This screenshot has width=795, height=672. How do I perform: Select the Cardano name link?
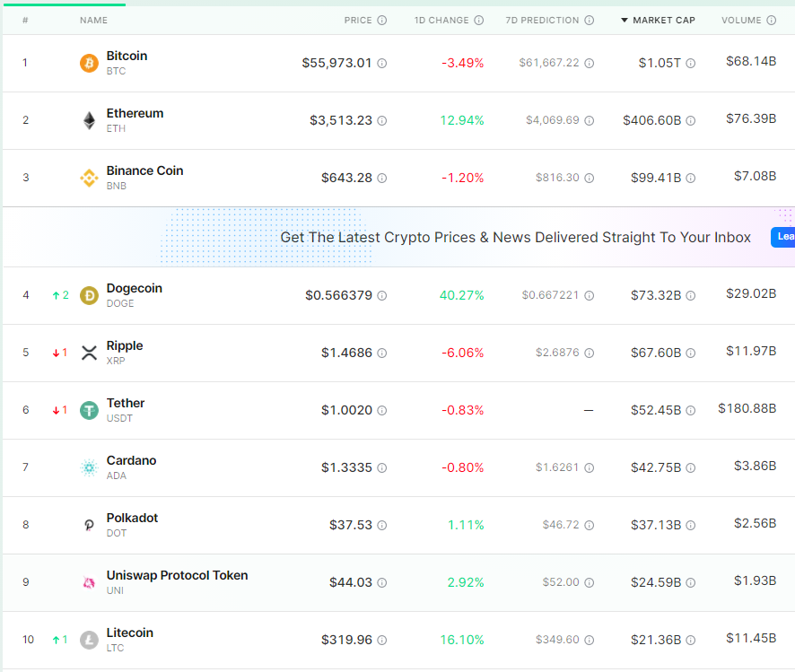point(131,460)
